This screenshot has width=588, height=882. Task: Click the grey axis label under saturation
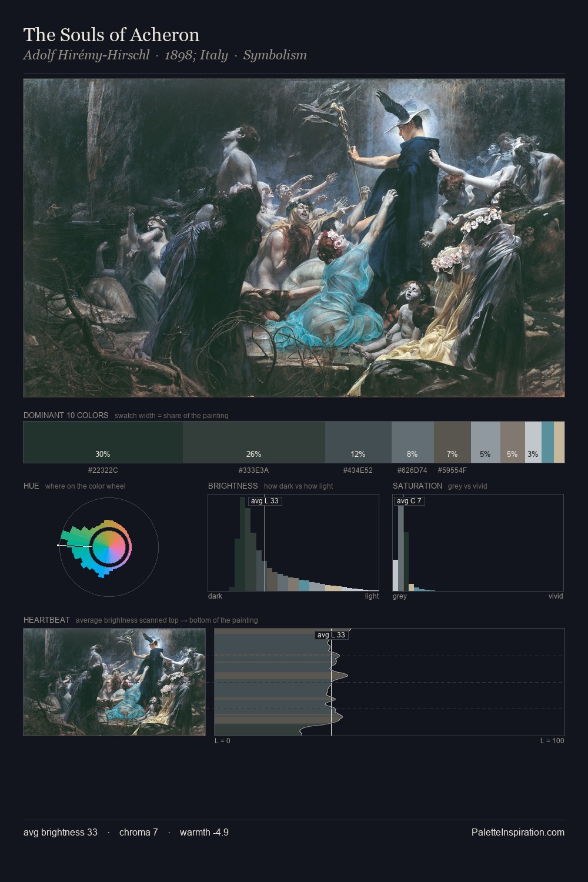pyautogui.click(x=400, y=596)
